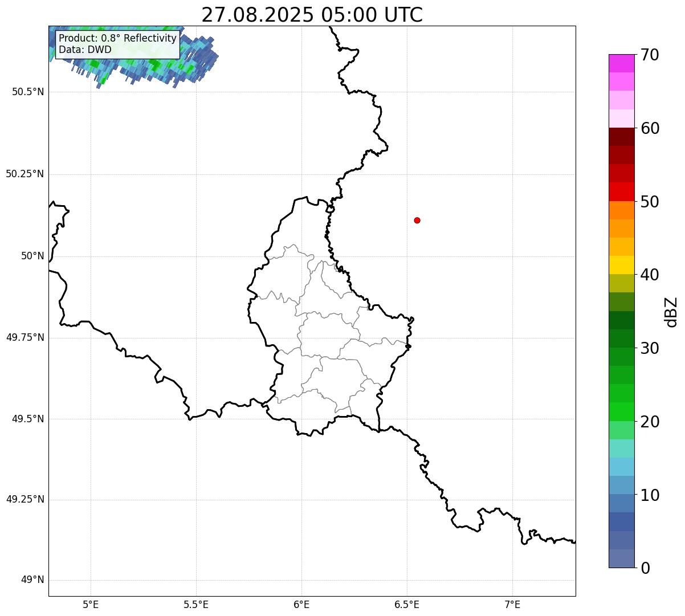
Task: Click the Data: DWD text
Action: click(85, 50)
